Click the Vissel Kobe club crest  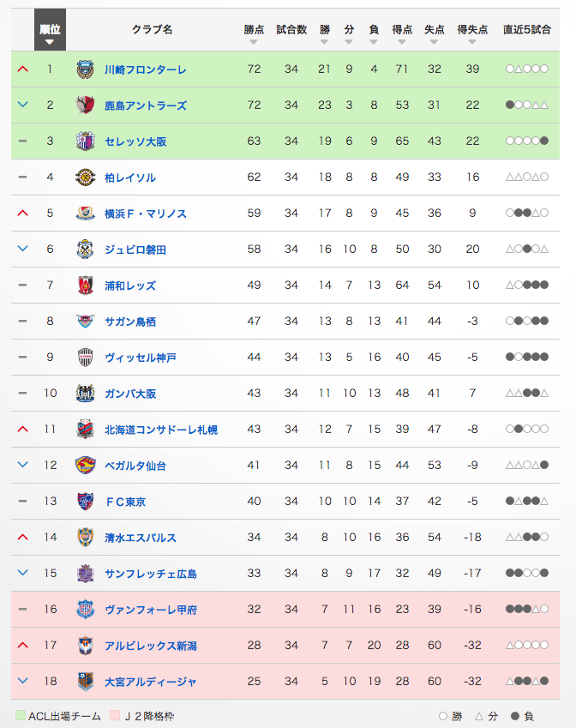85,357
